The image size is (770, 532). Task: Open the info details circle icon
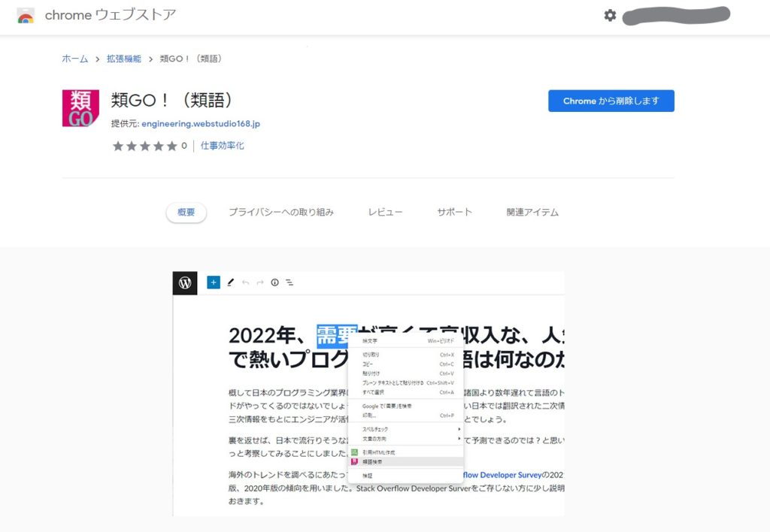point(274,283)
